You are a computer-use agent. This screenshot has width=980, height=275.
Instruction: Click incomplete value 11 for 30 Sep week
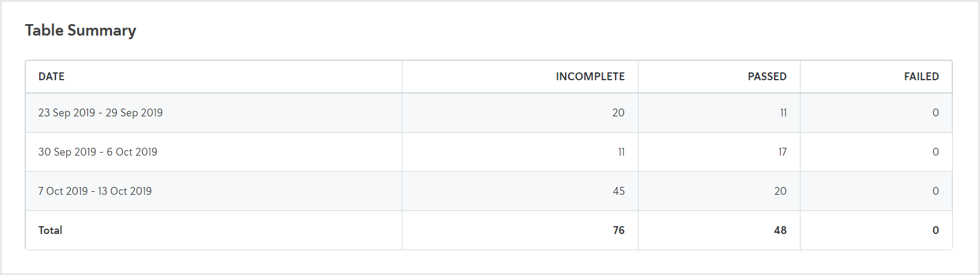(x=621, y=152)
